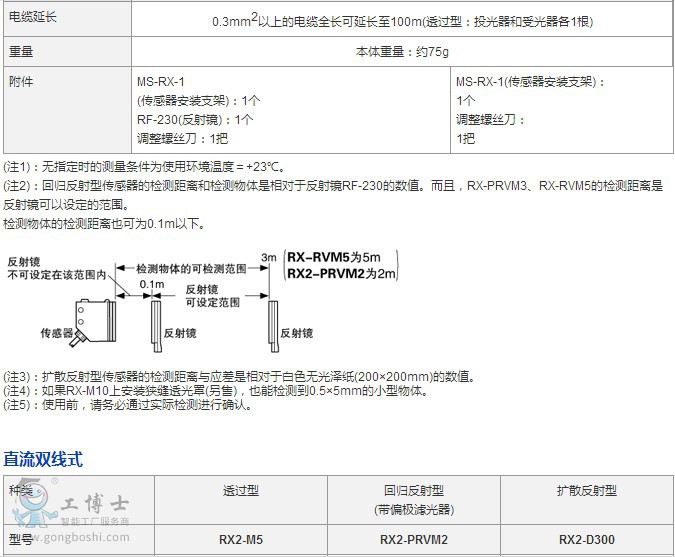Click the sensor drawing in the diagram
Screen dimensions: 675x557
tap(95, 322)
